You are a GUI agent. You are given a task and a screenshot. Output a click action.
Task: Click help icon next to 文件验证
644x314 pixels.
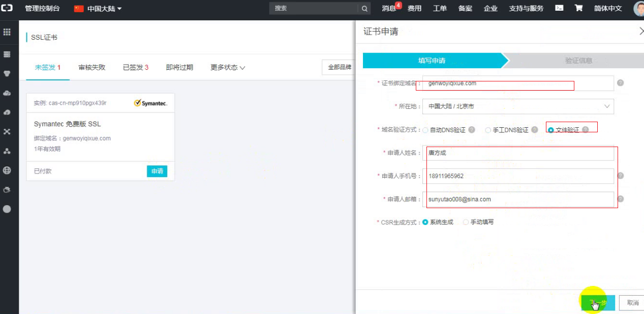coord(585,130)
